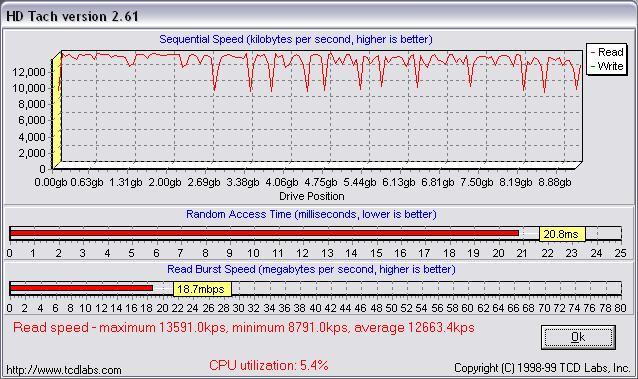638x379 pixels.
Task: Click the 8,000 y-axis label
Action: click(x=32, y=104)
